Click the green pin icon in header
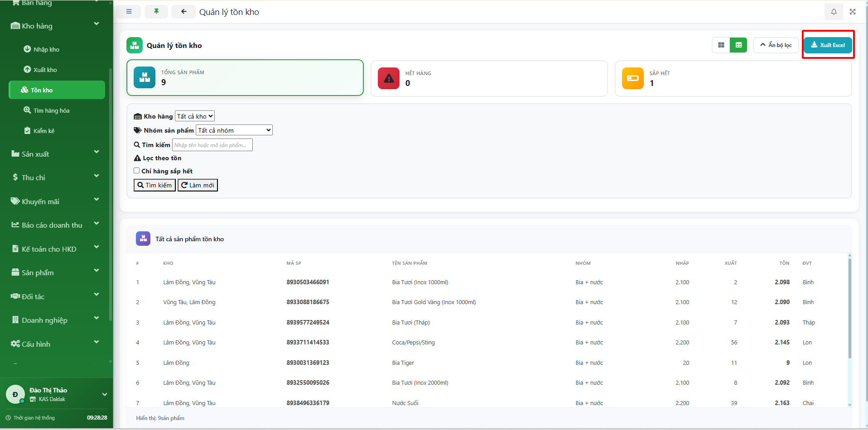868x430 pixels. (x=156, y=12)
